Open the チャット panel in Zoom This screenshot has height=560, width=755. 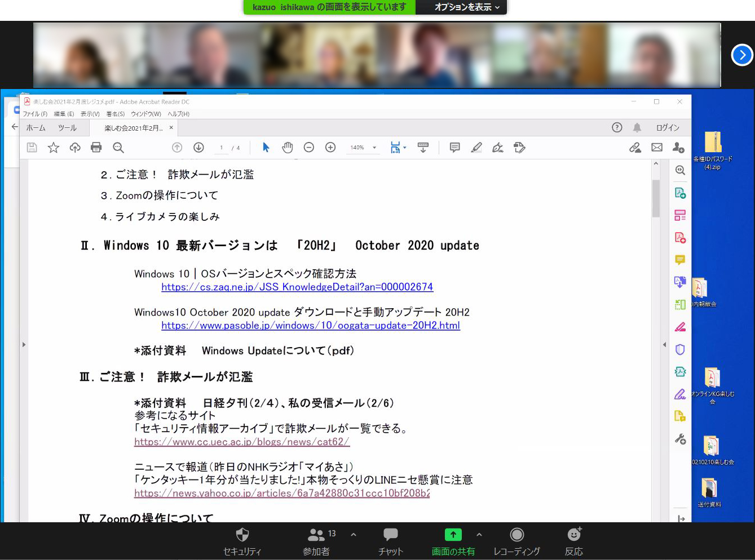pos(391,542)
